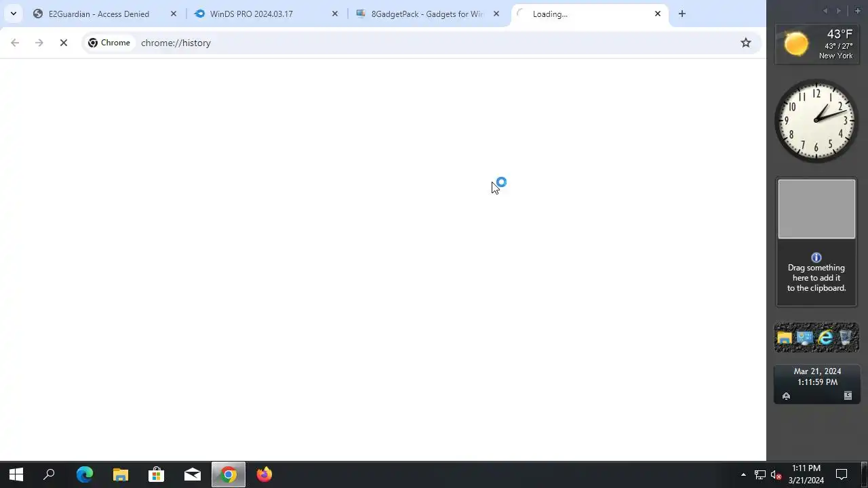Open the New York weather gadget
This screenshot has width=868, height=488.
click(816, 44)
